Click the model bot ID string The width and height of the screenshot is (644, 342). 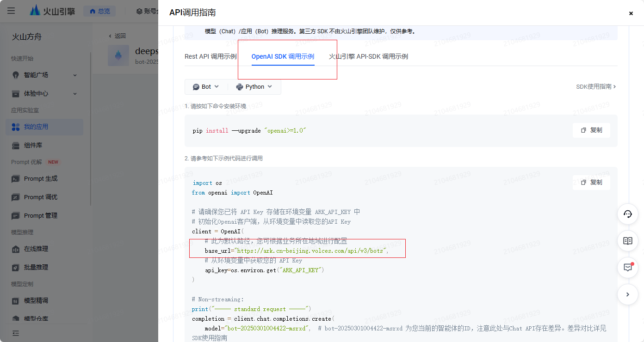pos(266,328)
